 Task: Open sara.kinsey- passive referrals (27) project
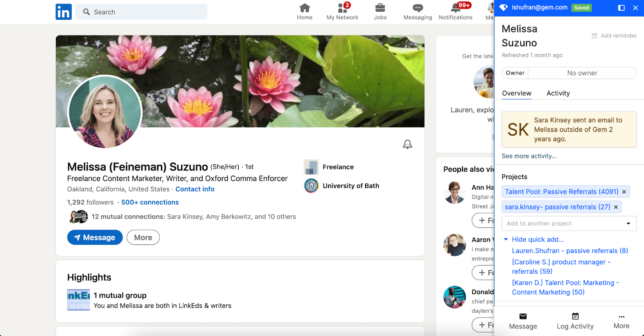tap(557, 207)
